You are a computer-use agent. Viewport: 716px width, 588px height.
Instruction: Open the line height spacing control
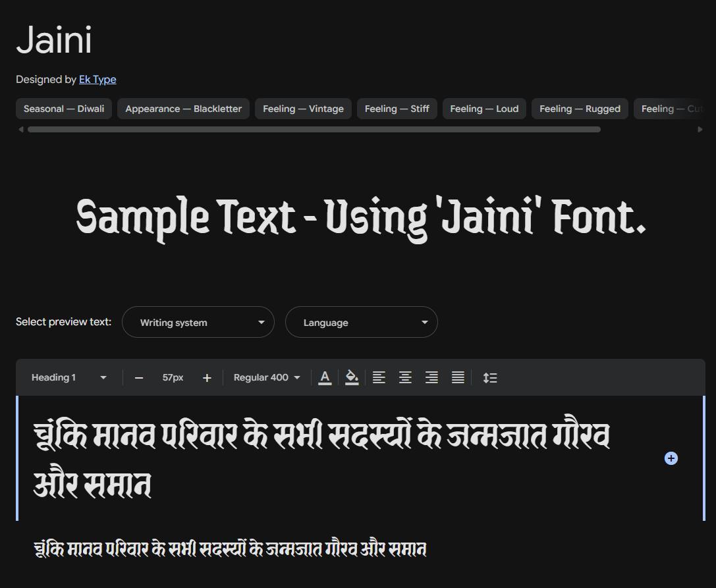click(x=490, y=377)
